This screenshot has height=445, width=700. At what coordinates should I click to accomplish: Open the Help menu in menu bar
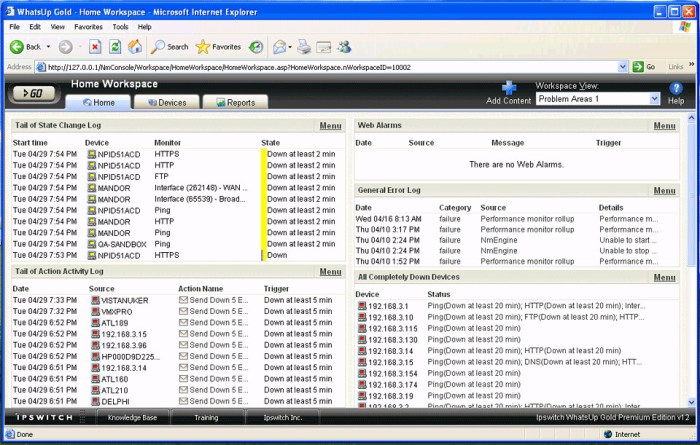[x=144, y=27]
